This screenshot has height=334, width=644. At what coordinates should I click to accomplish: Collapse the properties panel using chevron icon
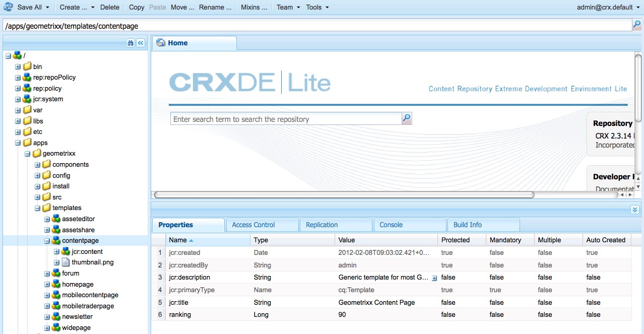pyautogui.click(x=635, y=209)
